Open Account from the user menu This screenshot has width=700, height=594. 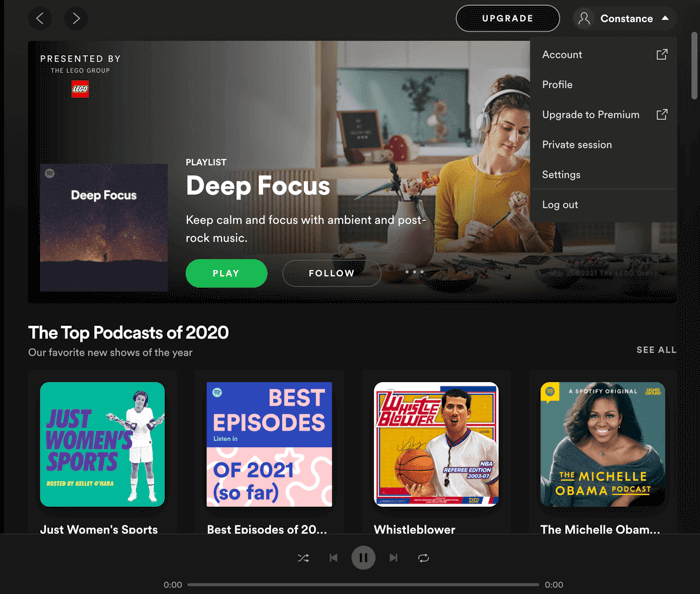(x=604, y=54)
